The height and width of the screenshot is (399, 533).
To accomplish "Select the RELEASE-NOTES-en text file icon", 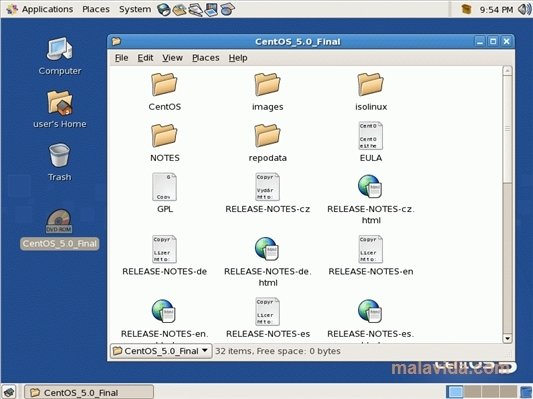I will pos(371,249).
